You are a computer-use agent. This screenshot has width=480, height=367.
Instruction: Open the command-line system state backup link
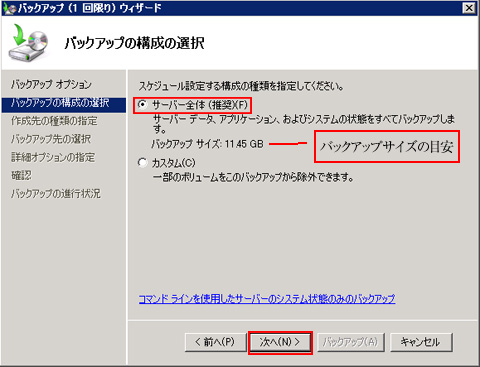[x=267, y=299]
